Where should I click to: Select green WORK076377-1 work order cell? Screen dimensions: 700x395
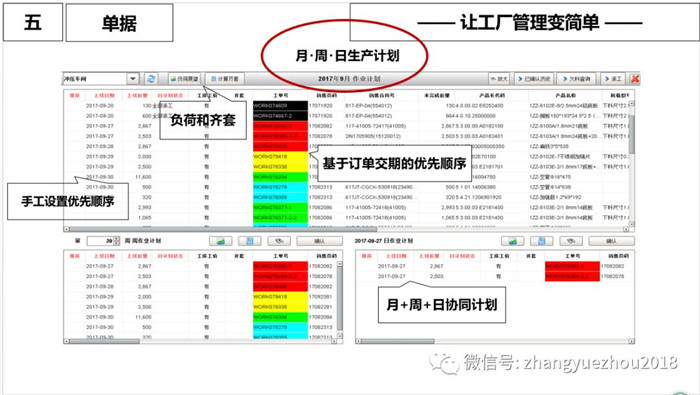click(x=280, y=208)
